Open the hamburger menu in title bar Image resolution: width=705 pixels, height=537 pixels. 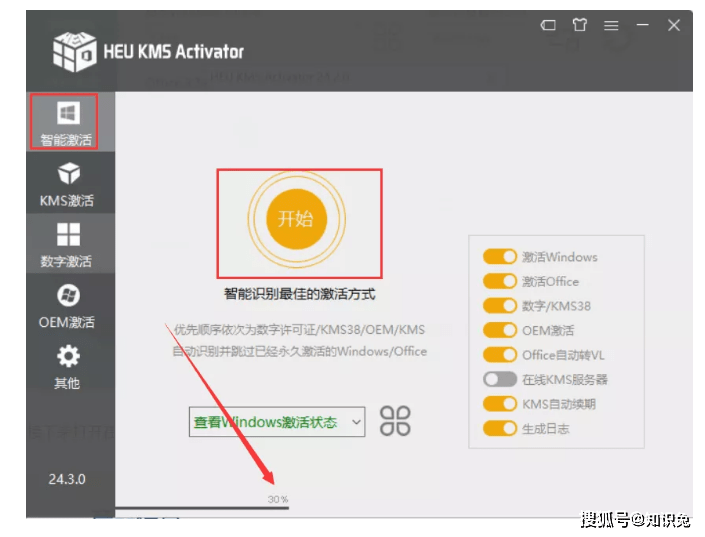(x=611, y=26)
